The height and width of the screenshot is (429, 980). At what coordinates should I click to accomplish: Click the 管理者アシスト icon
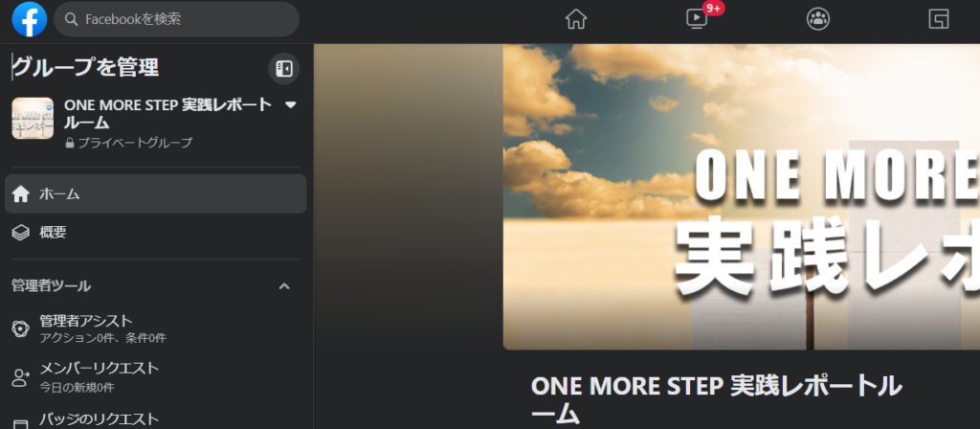click(21, 329)
